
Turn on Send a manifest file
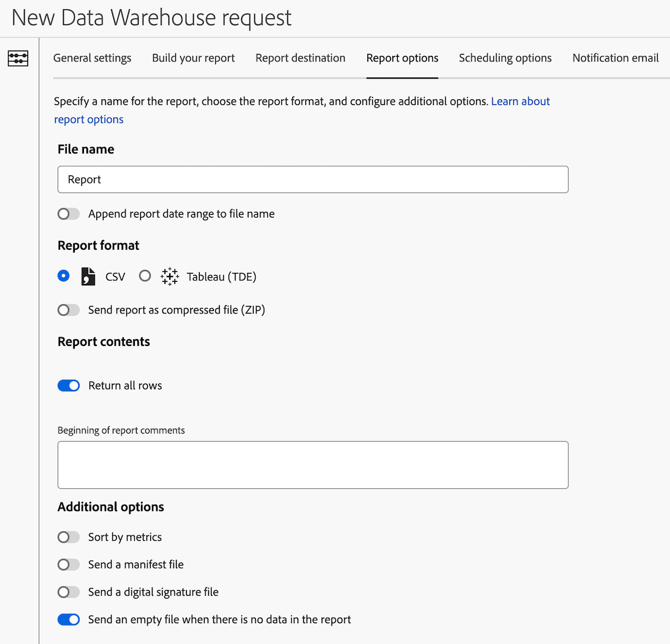[68, 564]
